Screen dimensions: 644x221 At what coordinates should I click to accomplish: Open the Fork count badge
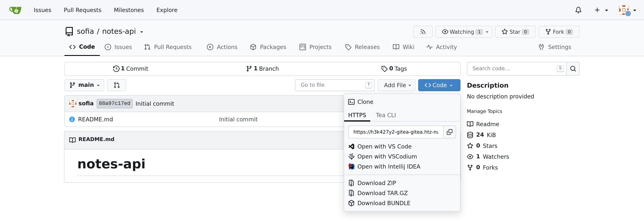click(x=570, y=32)
